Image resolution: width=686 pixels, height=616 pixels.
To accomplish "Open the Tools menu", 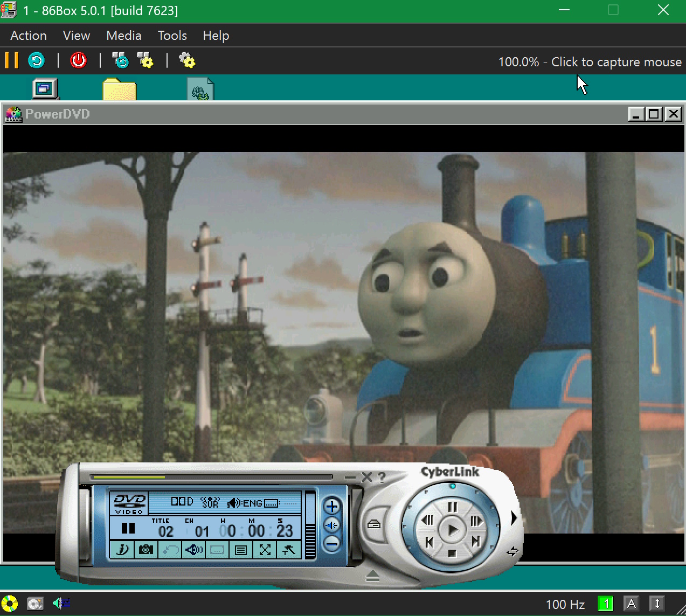I will [172, 36].
